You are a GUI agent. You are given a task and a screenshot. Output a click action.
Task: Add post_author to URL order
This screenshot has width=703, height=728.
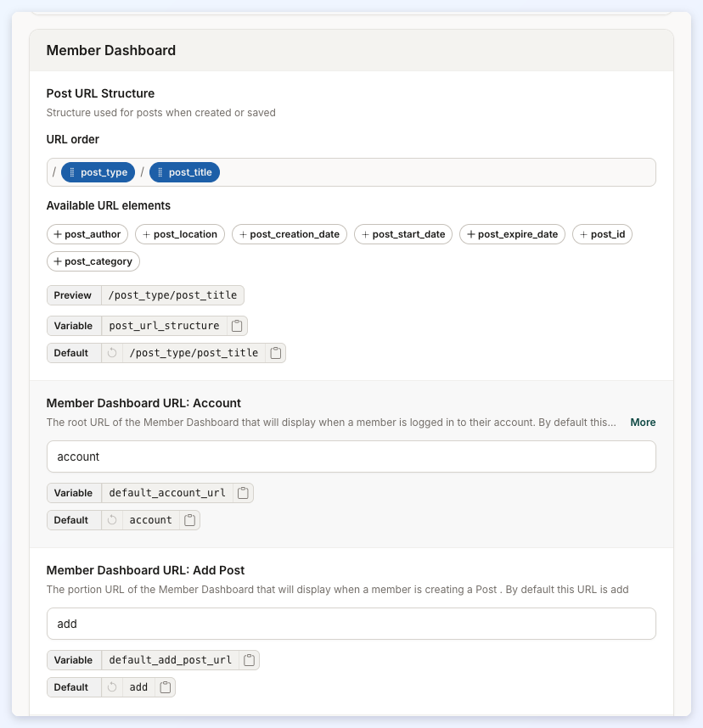(87, 234)
